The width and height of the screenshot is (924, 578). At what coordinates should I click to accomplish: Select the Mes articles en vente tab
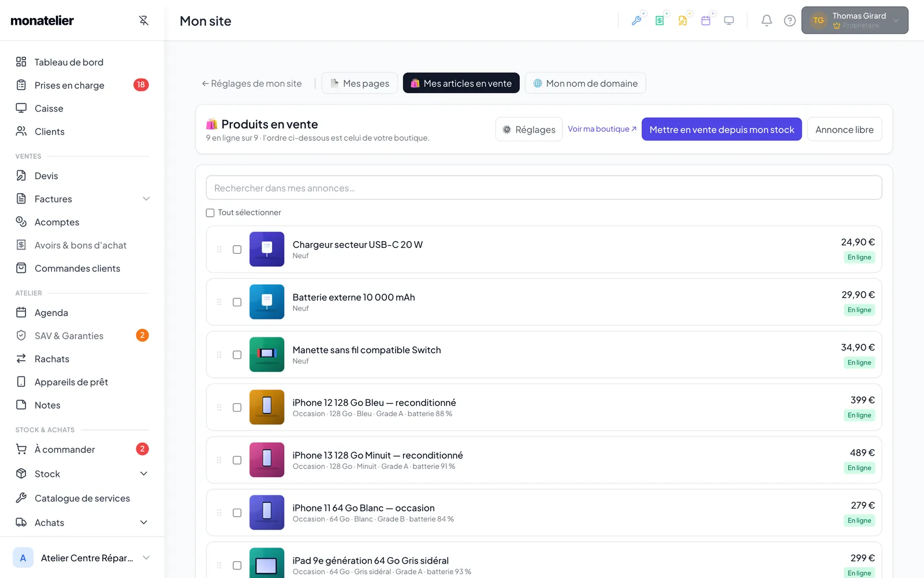[x=461, y=83]
